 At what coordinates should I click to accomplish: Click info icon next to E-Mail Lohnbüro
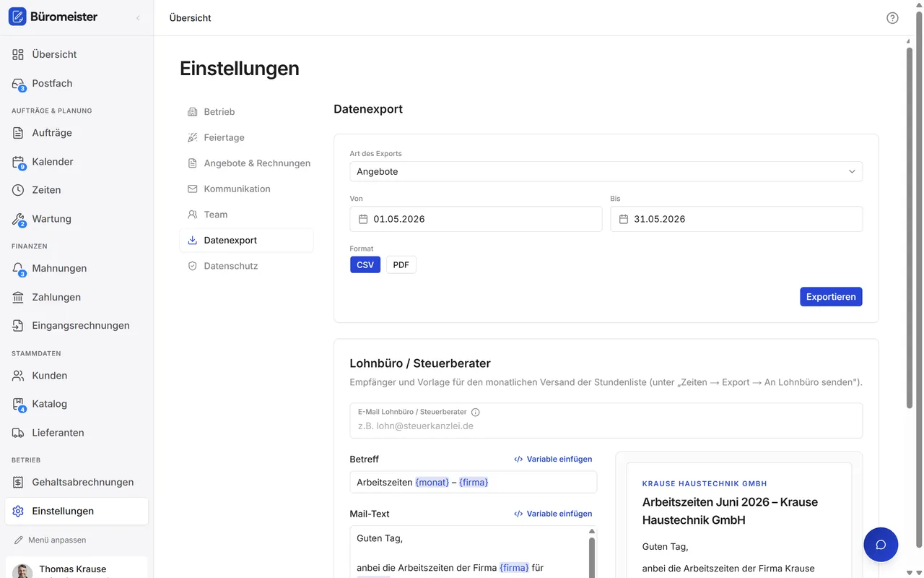475,412
